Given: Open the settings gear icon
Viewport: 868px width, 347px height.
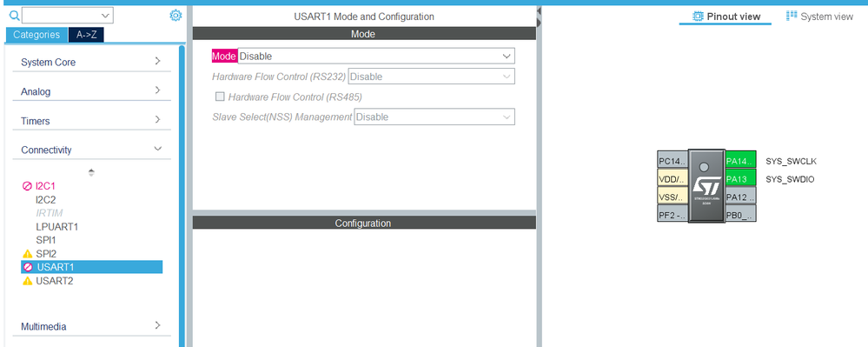Looking at the screenshot, I should pyautogui.click(x=176, y=16).
